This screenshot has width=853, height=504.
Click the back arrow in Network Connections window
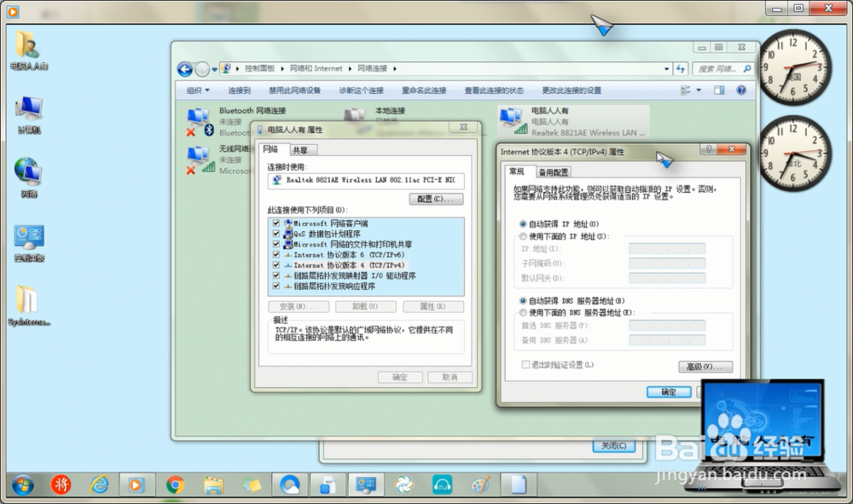[x=185, y=69]
